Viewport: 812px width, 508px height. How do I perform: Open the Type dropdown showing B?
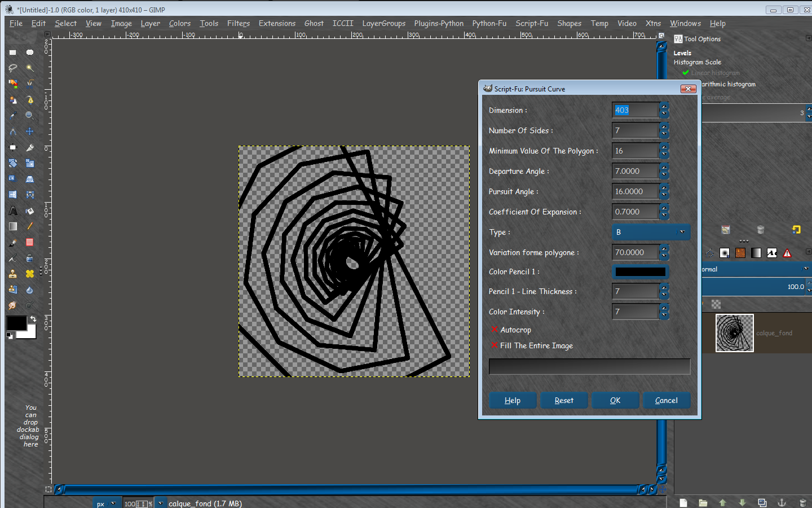coord(651,232)
